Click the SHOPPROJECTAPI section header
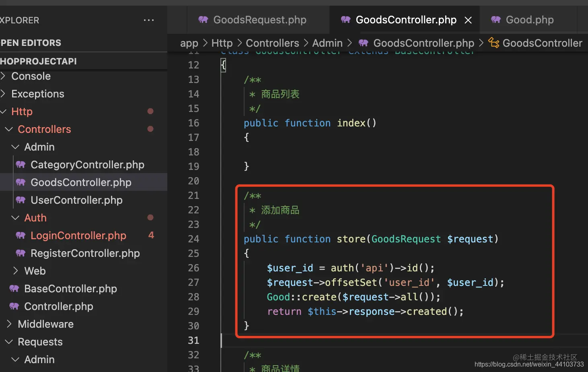 click(x=84, y=61)
